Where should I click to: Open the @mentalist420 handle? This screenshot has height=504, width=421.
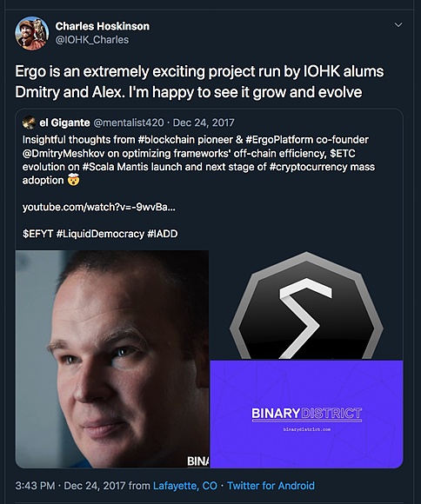[129, 123]
